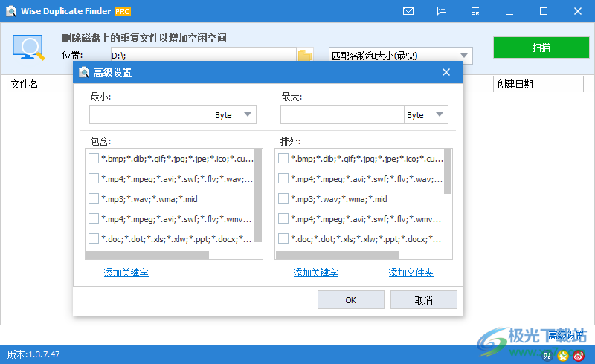595x364 pixels.
Task: Click the 最大 size input field
Action: (342, 115)
